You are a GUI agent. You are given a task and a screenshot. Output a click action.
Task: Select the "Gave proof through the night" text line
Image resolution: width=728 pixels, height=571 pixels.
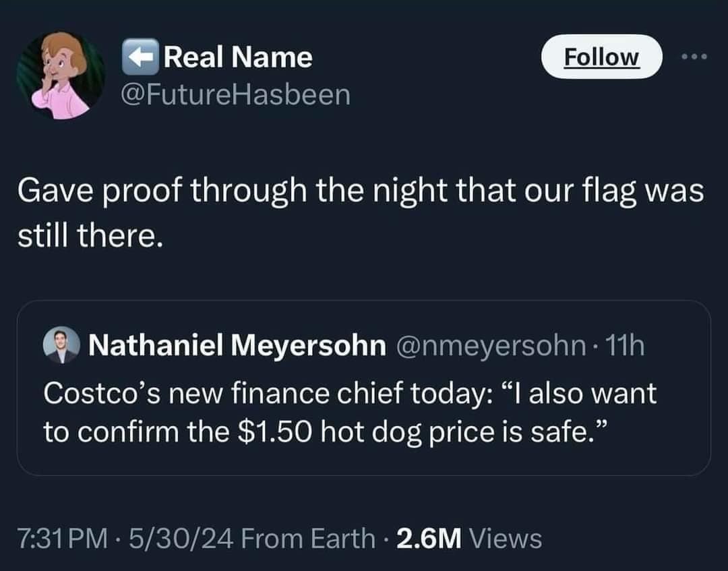360,191
